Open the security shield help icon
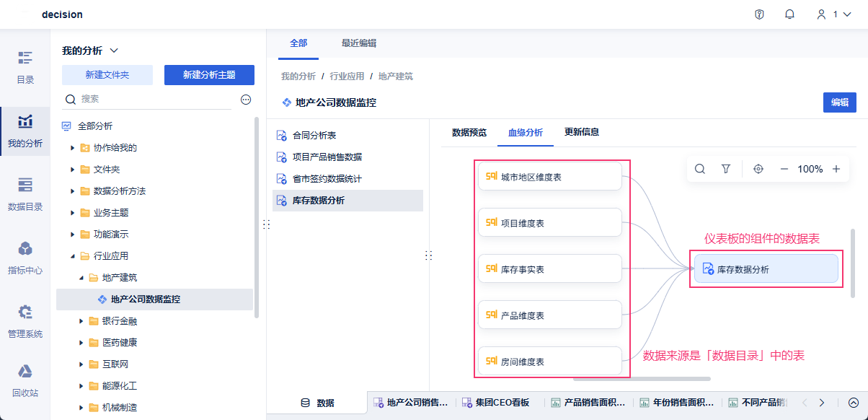The height and width of the screenshot is (420, 868). pyautogui.click(x=759, y=14)
